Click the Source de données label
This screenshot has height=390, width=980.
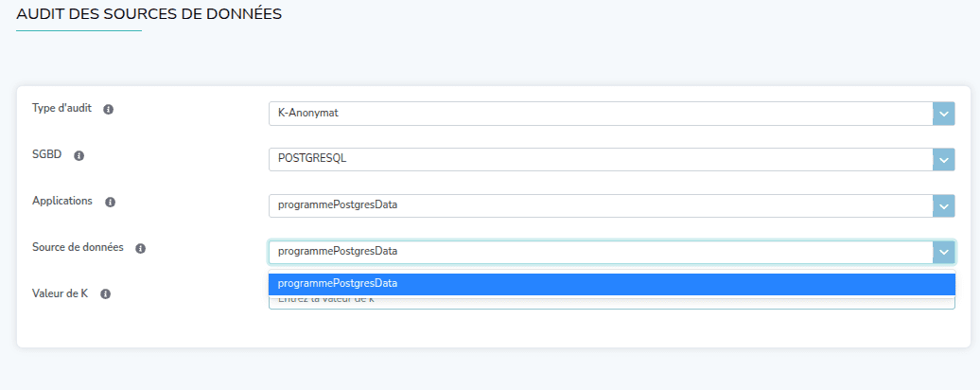tap(78, 248)
